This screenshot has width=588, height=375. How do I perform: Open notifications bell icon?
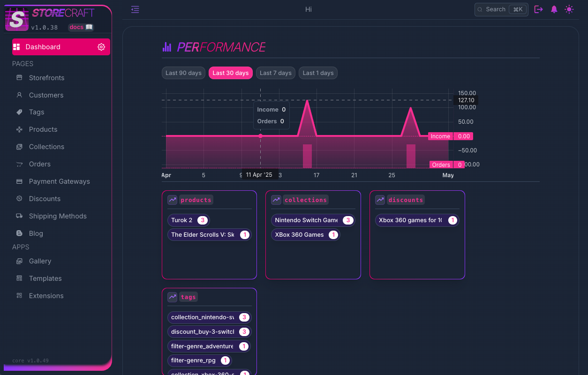pyautogui.click(x=554, y=9)
